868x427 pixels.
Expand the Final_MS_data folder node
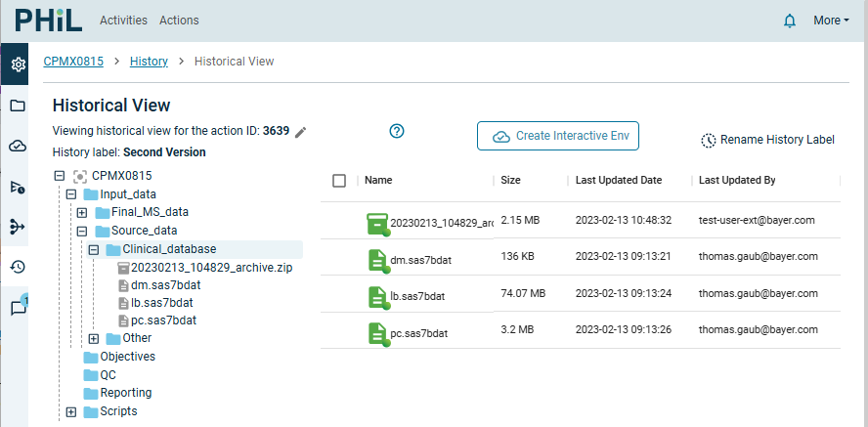[x=82, y=212]
